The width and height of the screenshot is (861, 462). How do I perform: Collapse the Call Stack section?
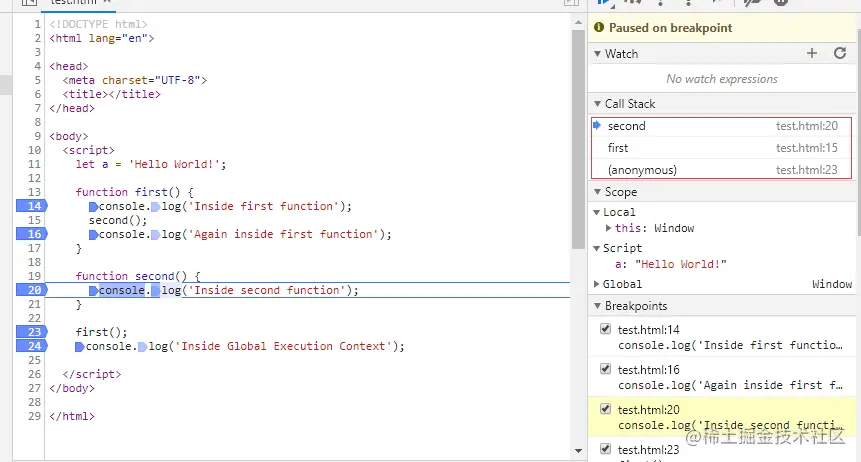[x=597, y=104]
